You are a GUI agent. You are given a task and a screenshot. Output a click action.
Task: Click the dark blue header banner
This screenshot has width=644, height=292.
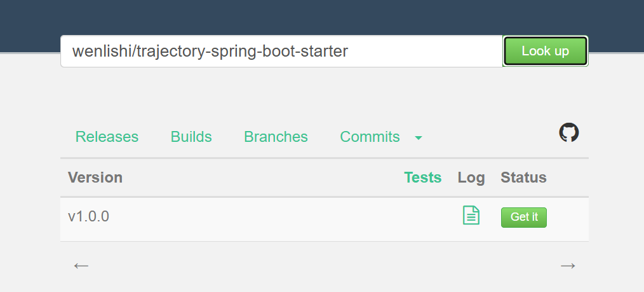(321, 16)
